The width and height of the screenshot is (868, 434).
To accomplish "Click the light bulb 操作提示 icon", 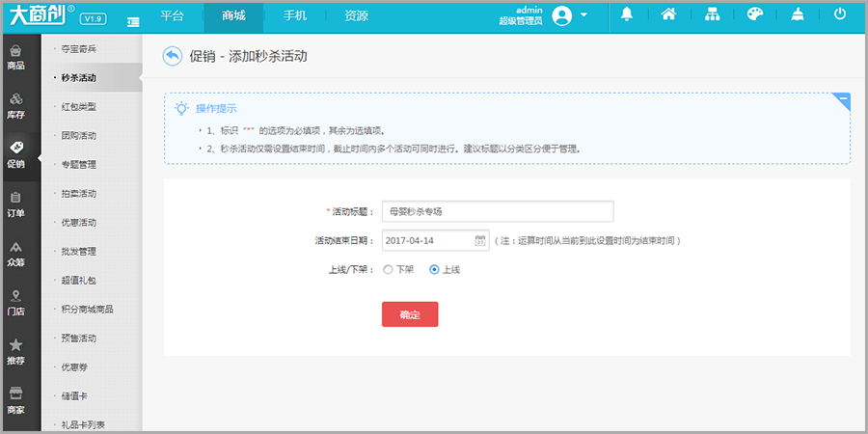I will 181,108.
